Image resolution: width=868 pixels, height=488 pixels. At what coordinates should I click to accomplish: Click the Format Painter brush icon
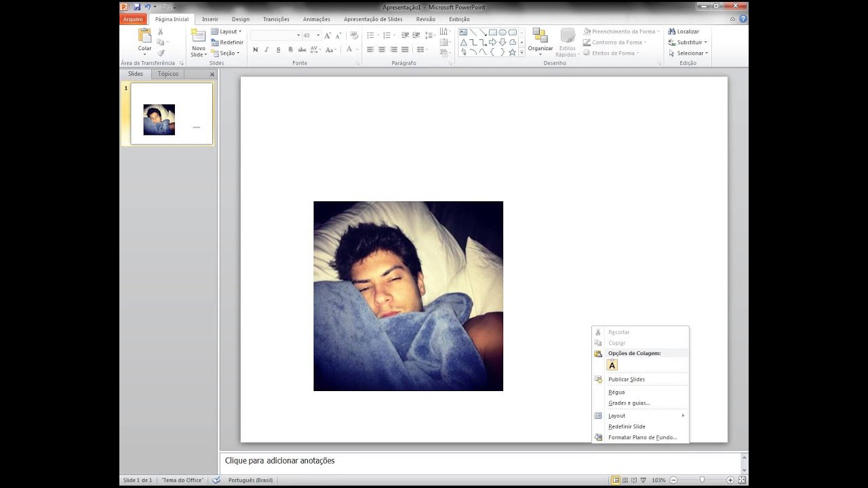point(161,53)
